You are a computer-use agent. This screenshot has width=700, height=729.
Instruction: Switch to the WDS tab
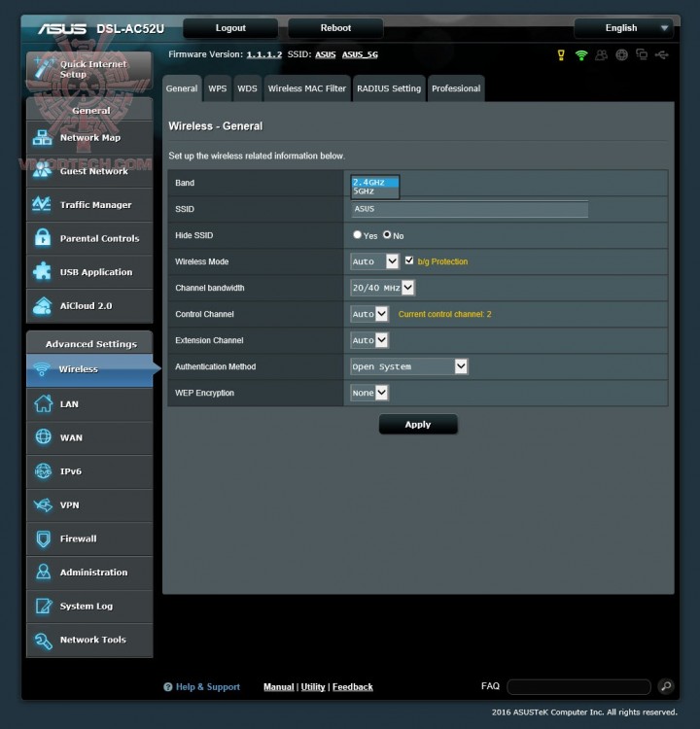[247, 88]
